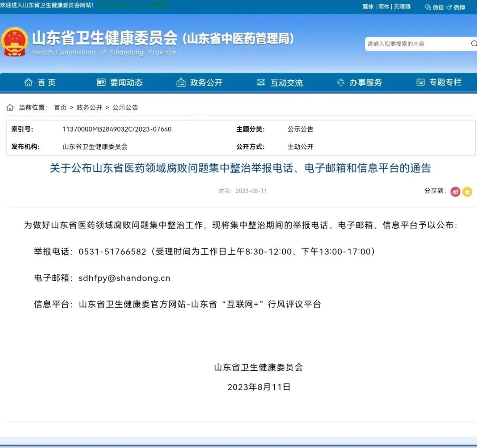Click the briefcase icon beside 政务公开
This screenshot has width=477, height=448.
tap(181, 83)
